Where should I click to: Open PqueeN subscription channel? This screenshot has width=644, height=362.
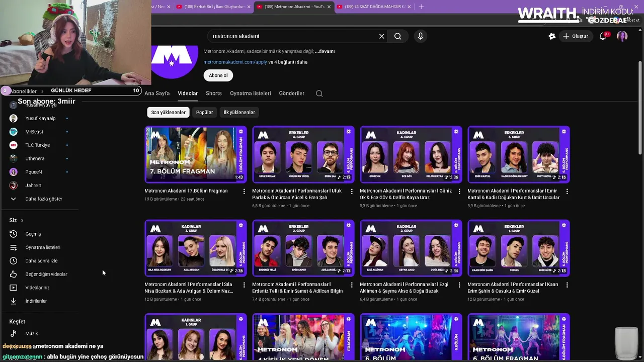(39, 172)
